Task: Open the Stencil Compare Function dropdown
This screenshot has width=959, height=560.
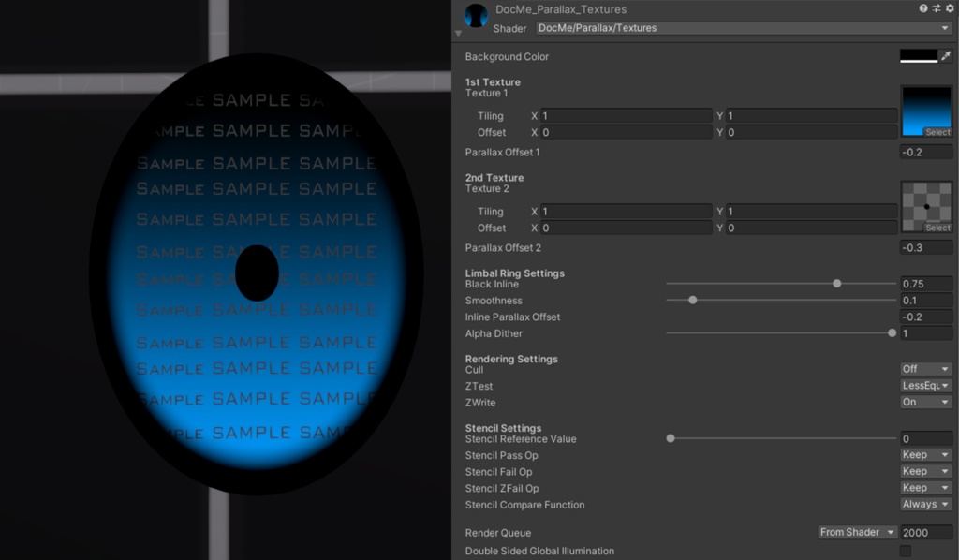Action: click(x=924, y=503)
